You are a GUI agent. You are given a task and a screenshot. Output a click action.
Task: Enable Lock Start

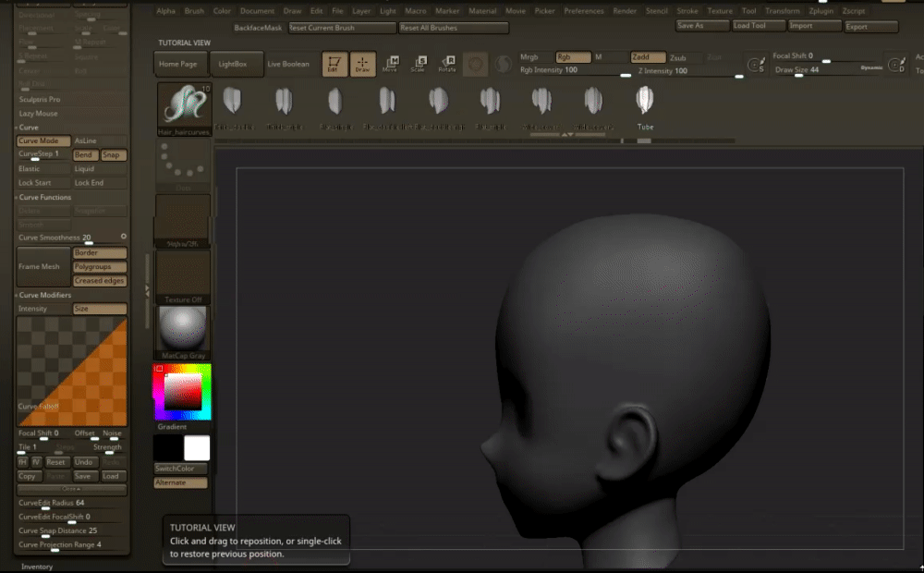coord(43,183)
